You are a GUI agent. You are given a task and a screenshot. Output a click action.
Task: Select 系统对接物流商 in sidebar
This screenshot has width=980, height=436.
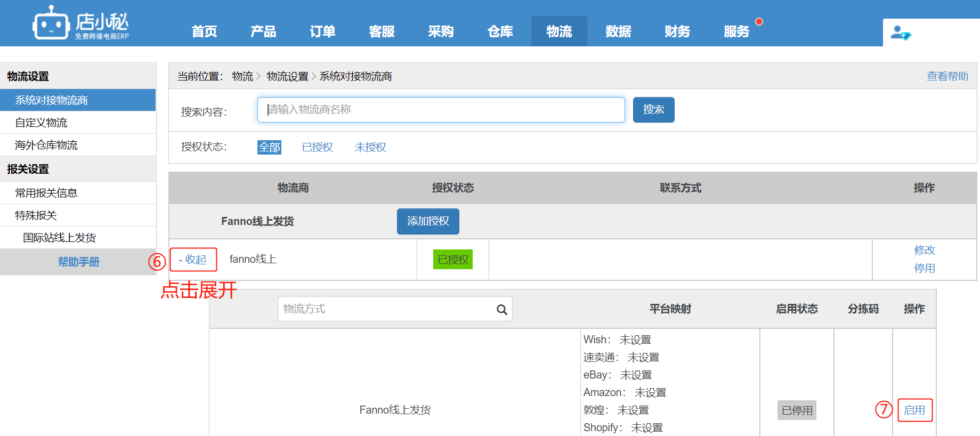click(78, 100)
